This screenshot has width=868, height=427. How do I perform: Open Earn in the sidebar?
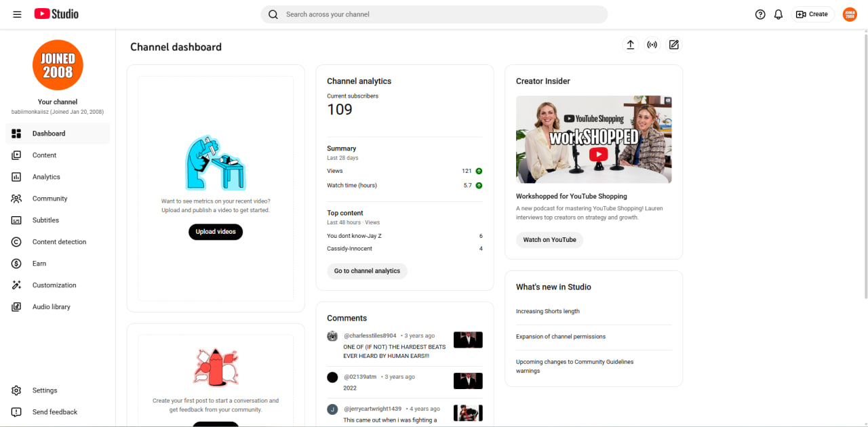coord(58,264)
